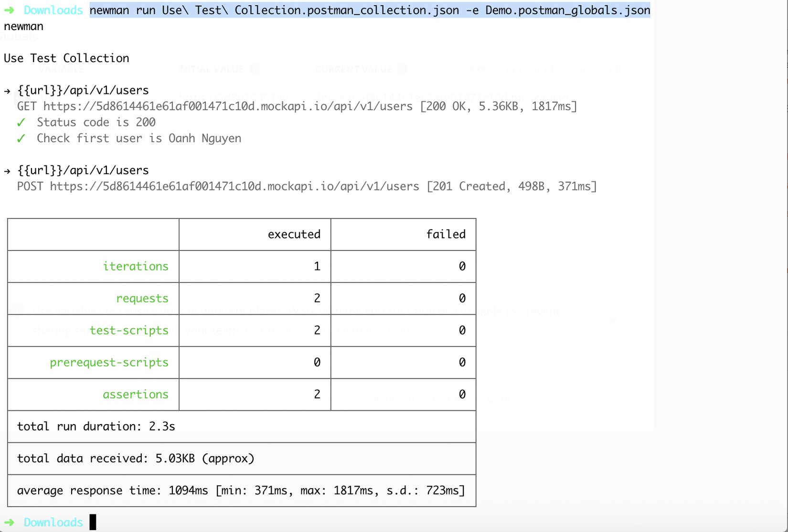Image resolution: width=788 pixels, height=532 pixels.
Task: Click the 'average response time: 1094ms' line
Action: pos(241,490)
